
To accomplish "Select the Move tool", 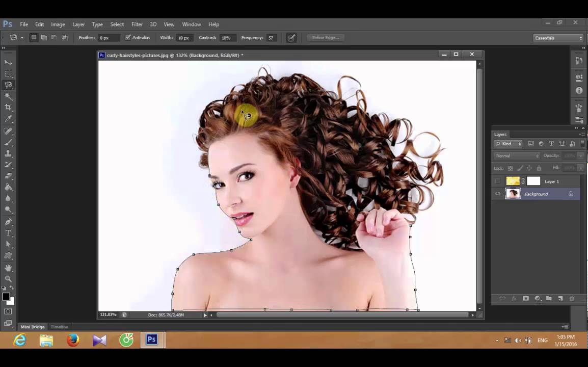I will point(8,62).
